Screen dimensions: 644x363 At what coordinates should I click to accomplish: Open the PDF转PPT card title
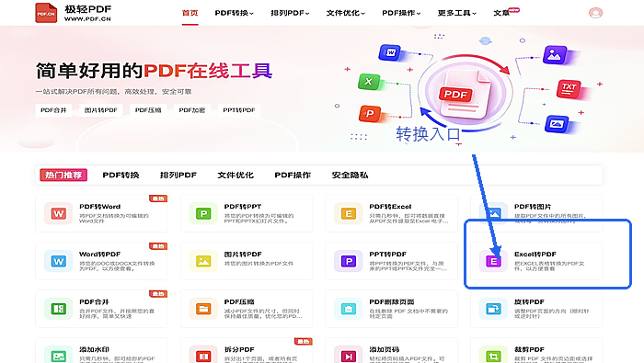(243, 207)
